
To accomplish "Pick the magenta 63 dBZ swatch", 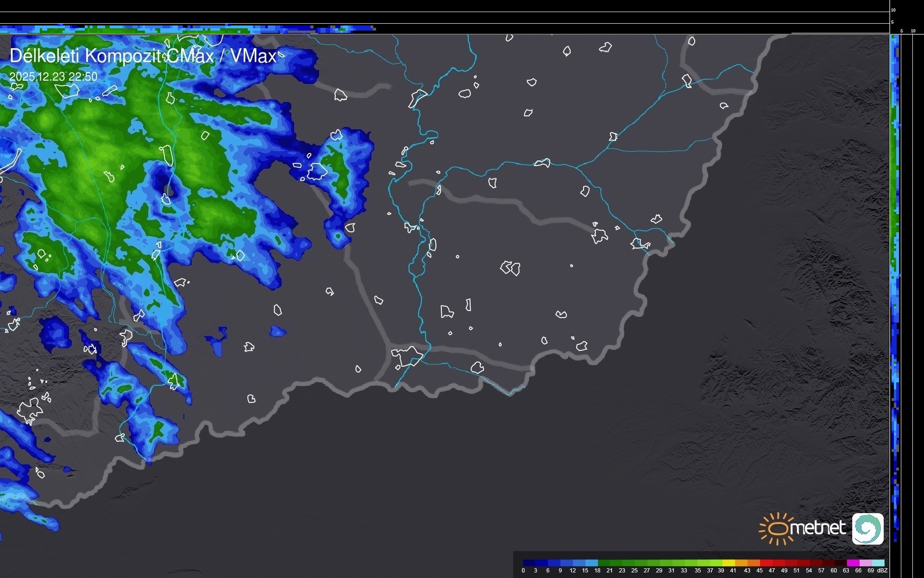I will (853, 563).
